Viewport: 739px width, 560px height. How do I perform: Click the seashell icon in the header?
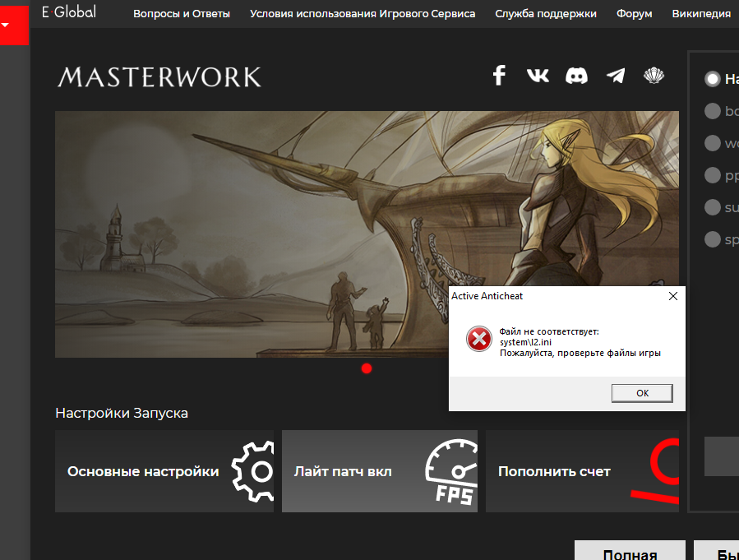[x=654, y=76]
